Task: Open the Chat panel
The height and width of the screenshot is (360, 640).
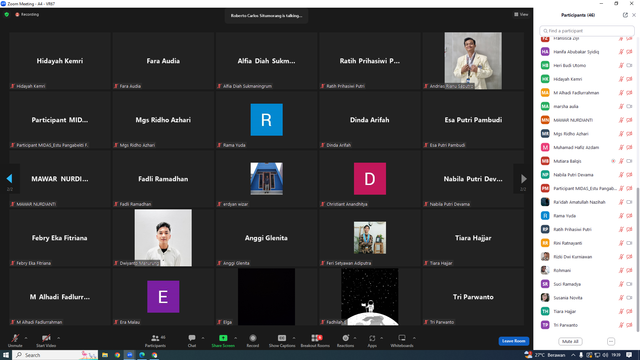Action: 192,340
